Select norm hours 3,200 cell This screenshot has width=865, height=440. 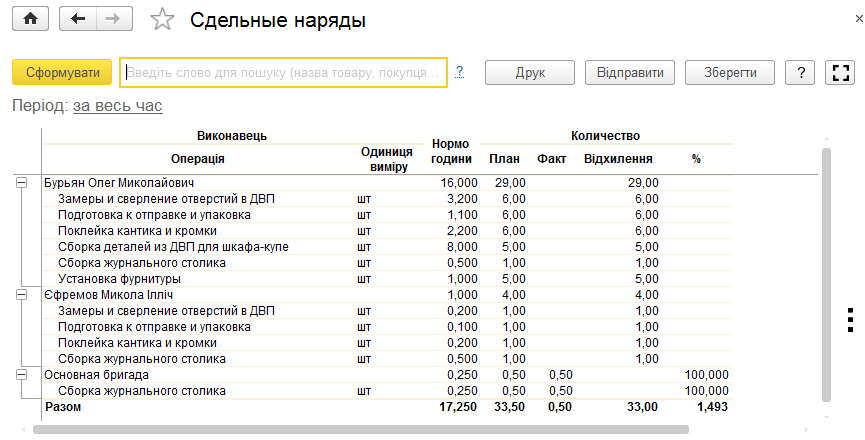pos(462,198)
